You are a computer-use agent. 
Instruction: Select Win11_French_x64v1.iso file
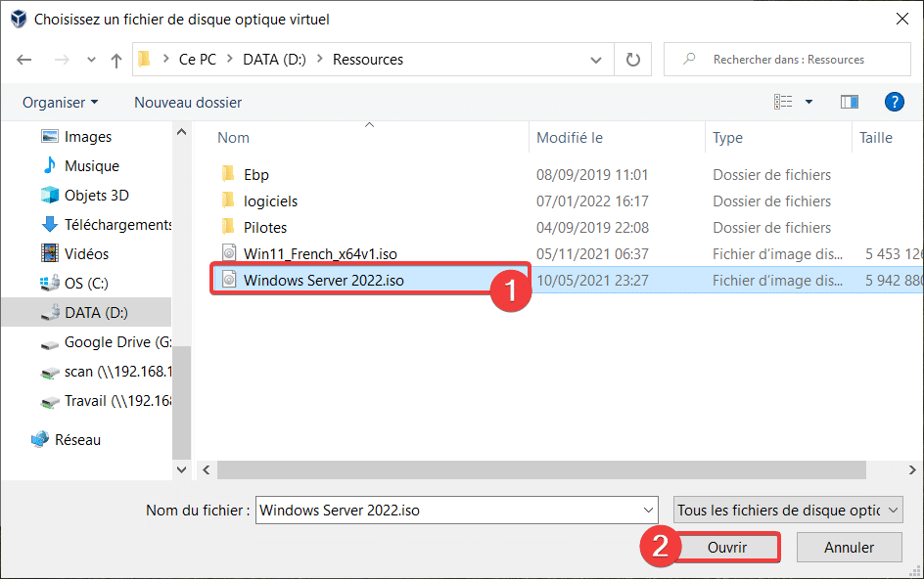point(320,254)
